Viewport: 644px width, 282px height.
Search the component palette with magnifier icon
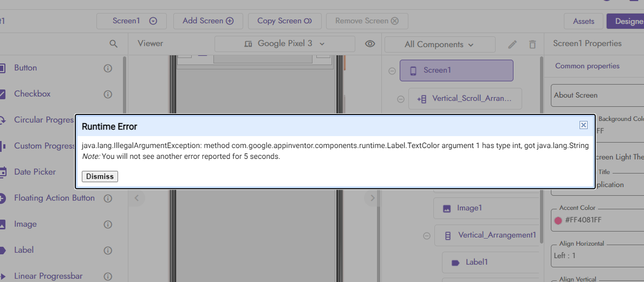(114, 44)
